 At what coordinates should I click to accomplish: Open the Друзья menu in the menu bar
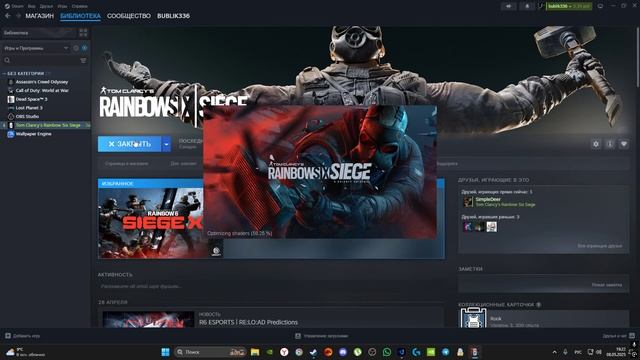46,6
